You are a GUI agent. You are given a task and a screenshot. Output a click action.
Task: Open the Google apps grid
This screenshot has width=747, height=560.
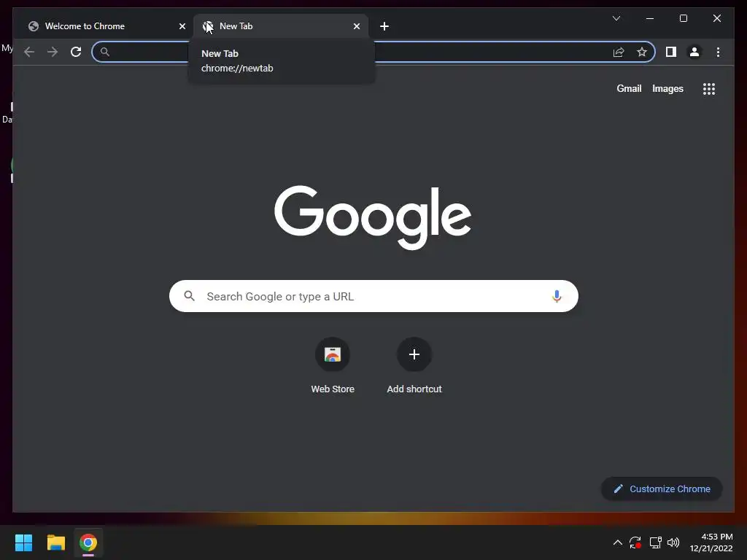coord(709,89)
